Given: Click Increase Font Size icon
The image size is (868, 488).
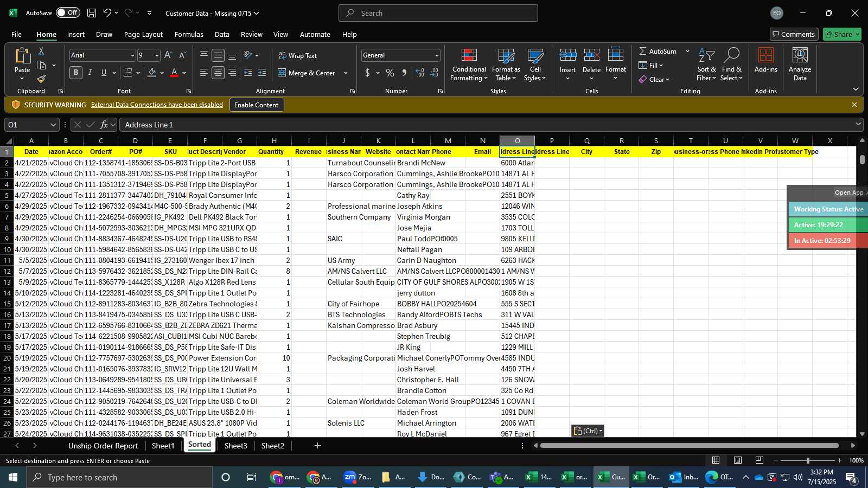Looking at the screenshot, I should pos(168,55).
